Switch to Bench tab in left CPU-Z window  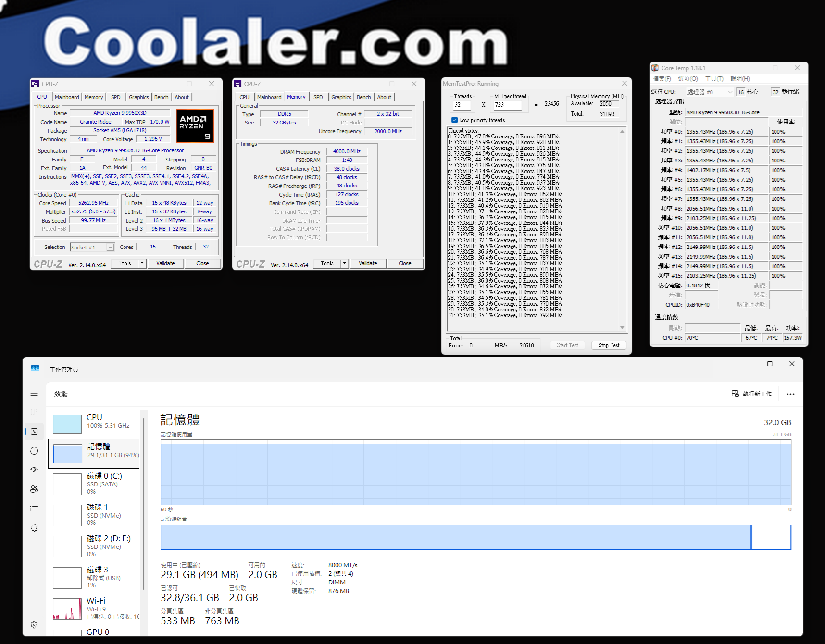click(162, 97)
